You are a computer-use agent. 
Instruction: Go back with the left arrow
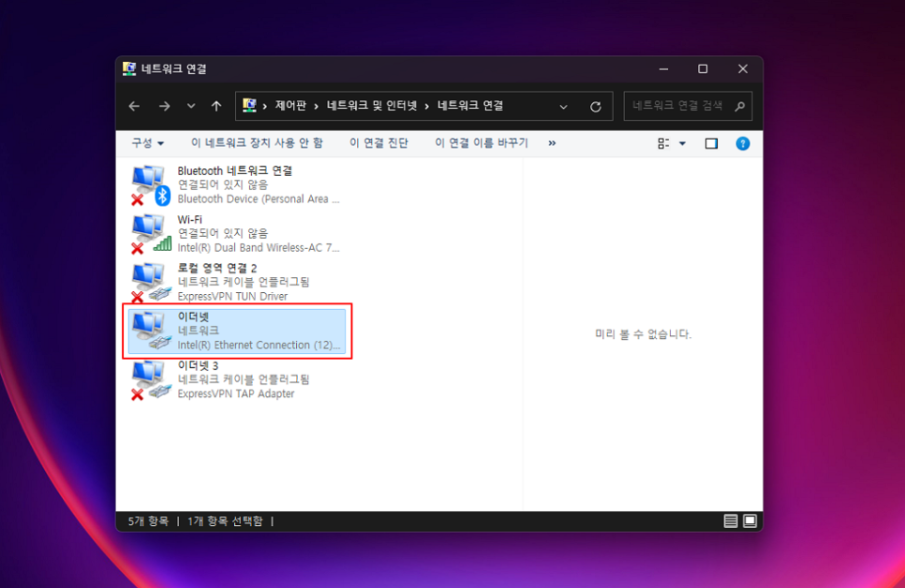click(134, 106)
